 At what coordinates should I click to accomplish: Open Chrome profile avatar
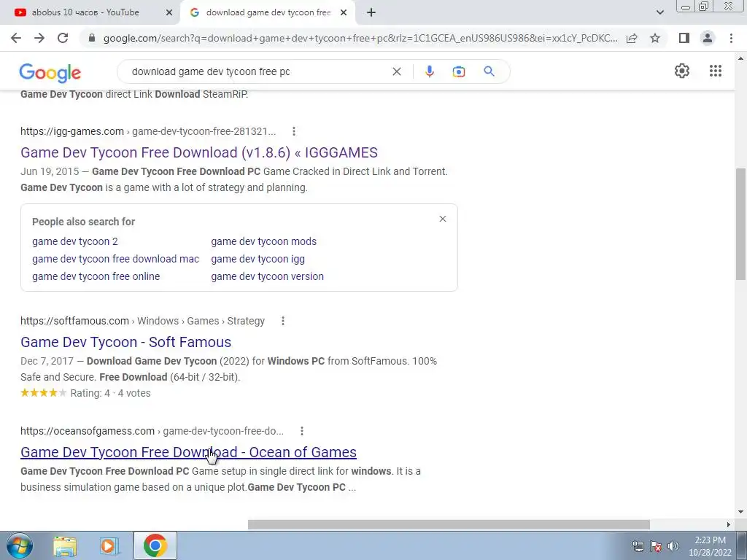708,38
